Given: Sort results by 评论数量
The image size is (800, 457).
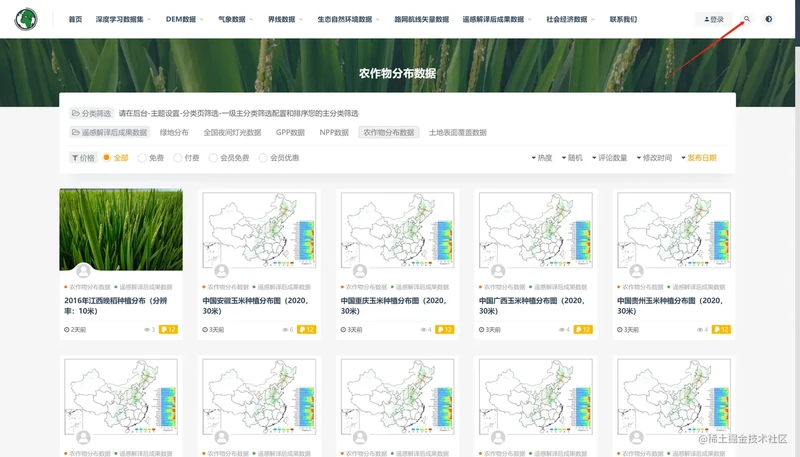Looking at the screenshot, I should tap(609, 158).
